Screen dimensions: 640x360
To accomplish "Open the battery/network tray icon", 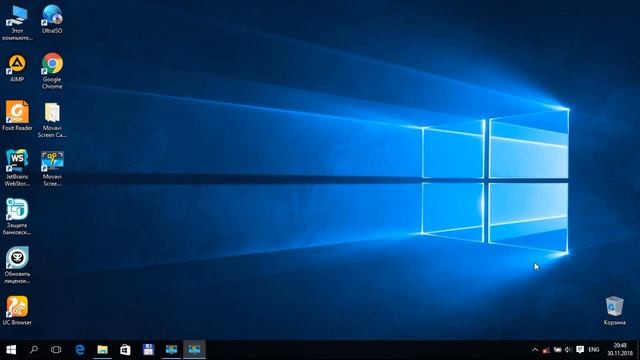I will pos(557,350).
